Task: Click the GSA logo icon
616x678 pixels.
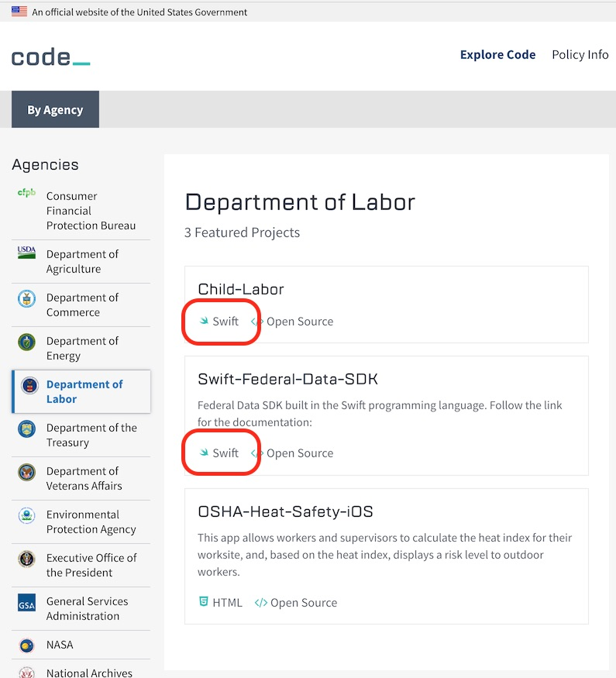Action: (x=26, y=602)
